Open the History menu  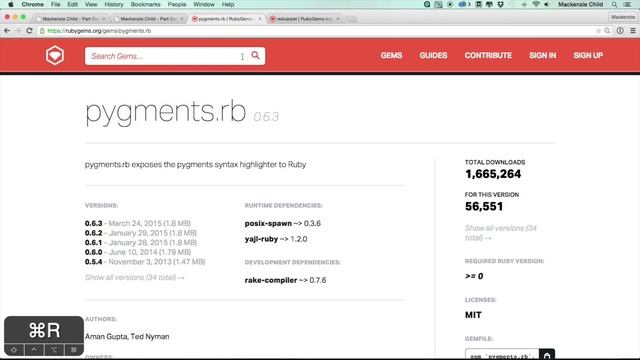click(114, 4)
